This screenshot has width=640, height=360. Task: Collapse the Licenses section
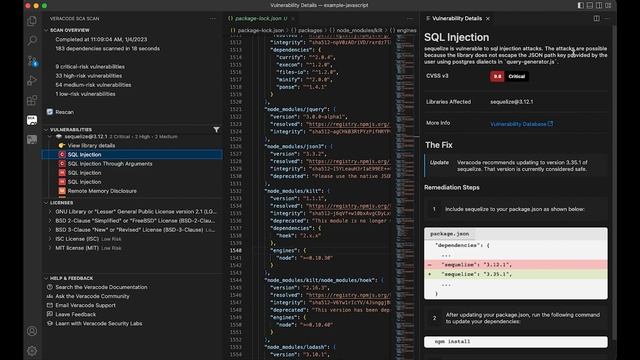tap(46, 202)
